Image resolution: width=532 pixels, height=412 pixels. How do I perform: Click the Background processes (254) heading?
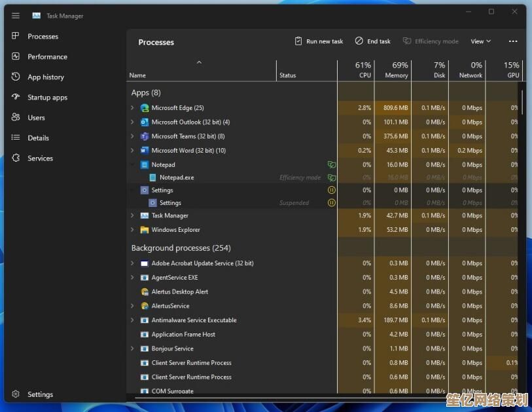coord(181,248)
